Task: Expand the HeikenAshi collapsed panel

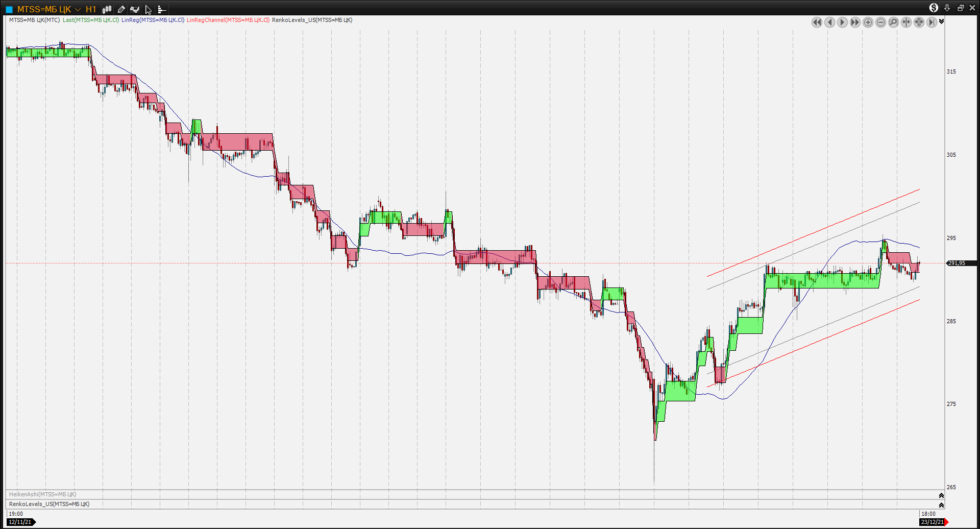Action: click(941, 495)
